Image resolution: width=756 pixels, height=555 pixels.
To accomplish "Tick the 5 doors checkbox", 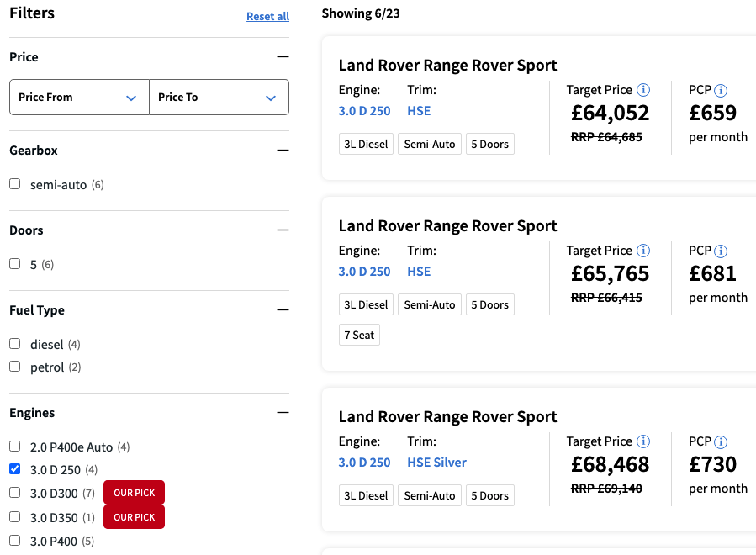I will pyautogui.click(x=15, y=264).
